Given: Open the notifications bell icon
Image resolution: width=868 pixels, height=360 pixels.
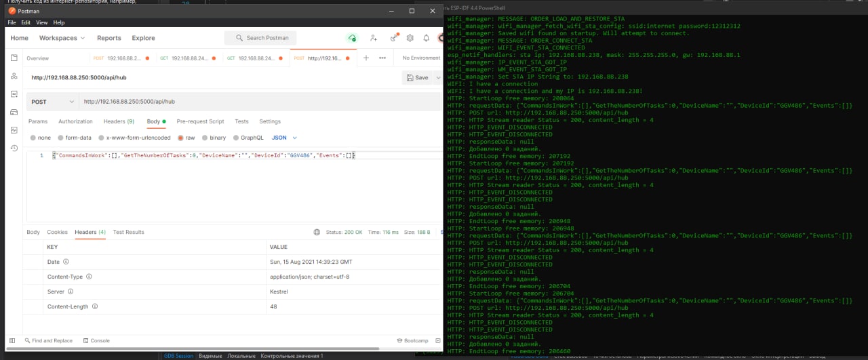Looking at the screenshot, I should pyautogui.click(x=426, y=38).
